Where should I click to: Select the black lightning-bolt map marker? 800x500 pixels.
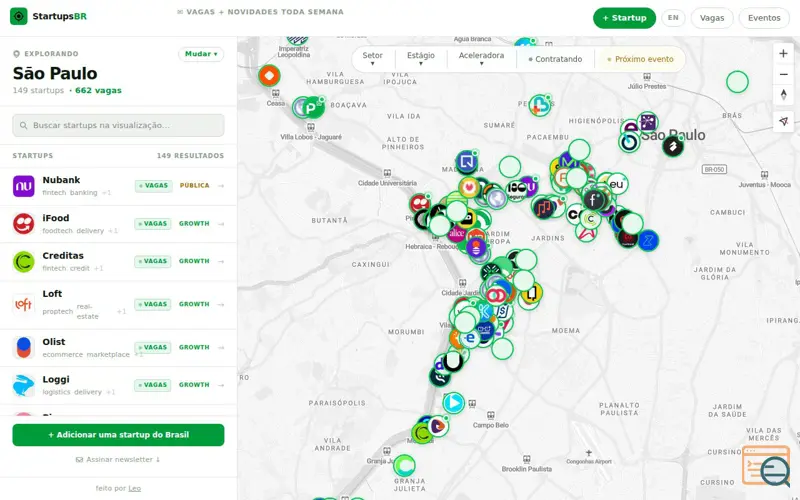click(x=673, y=147)
